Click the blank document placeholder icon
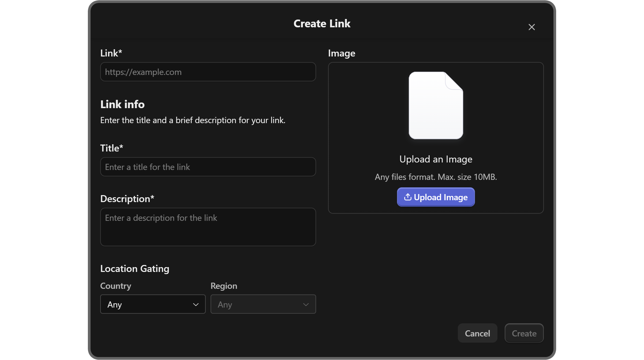Screen dimensions: 644x360 coord(436,105)
